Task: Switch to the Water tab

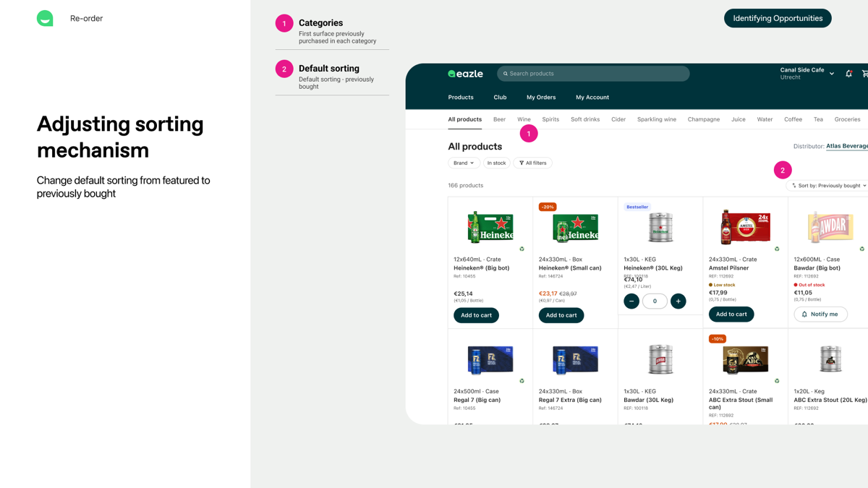Action: [x=765, y=119]
